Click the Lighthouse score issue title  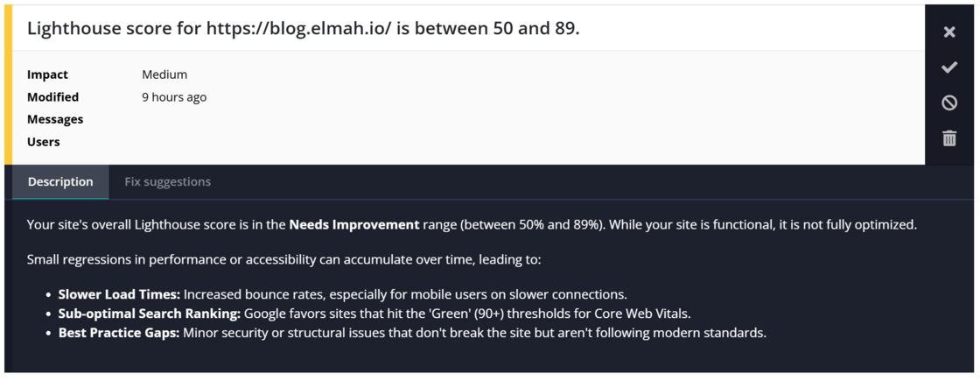click(304, 28)
